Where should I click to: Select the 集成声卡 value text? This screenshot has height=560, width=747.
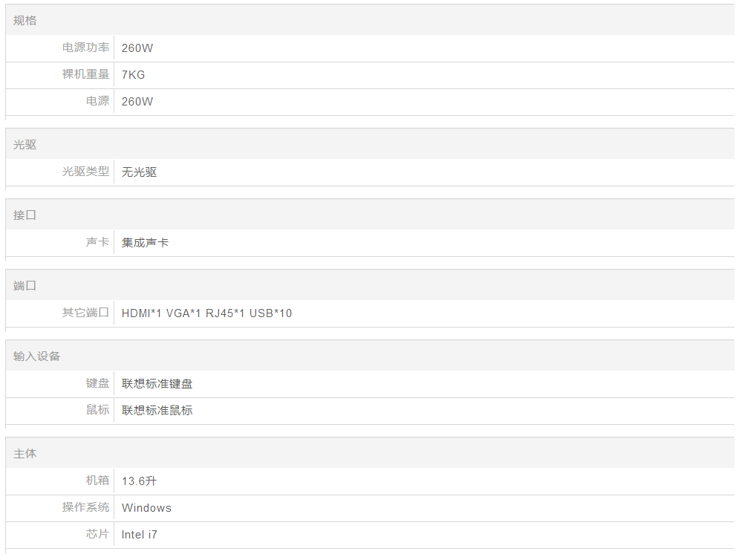146,243
